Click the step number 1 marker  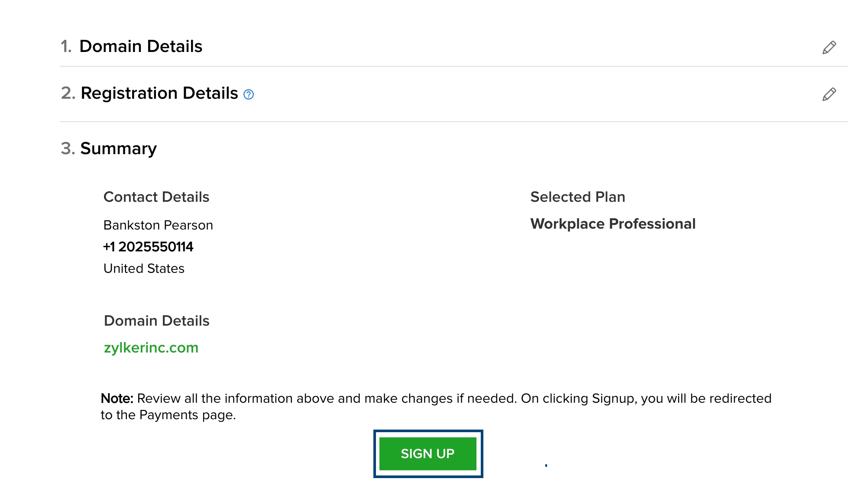(x=66, y=46)
